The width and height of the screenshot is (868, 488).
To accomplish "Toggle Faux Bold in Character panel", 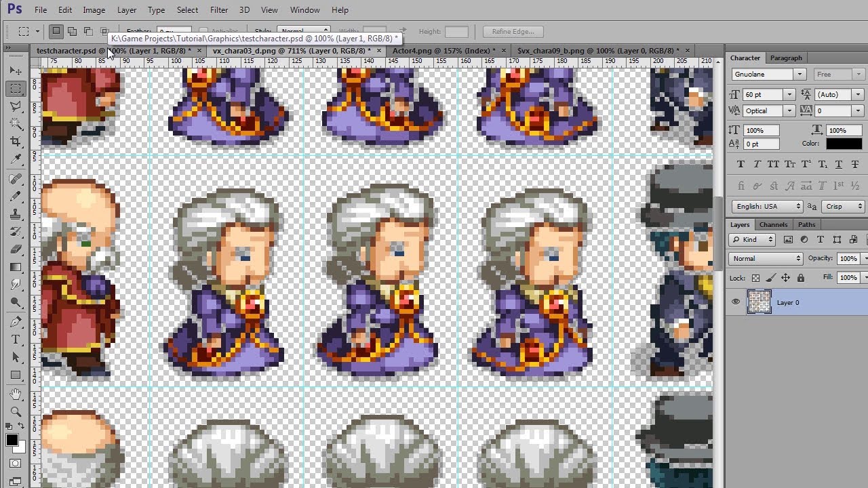I will 741,164.
